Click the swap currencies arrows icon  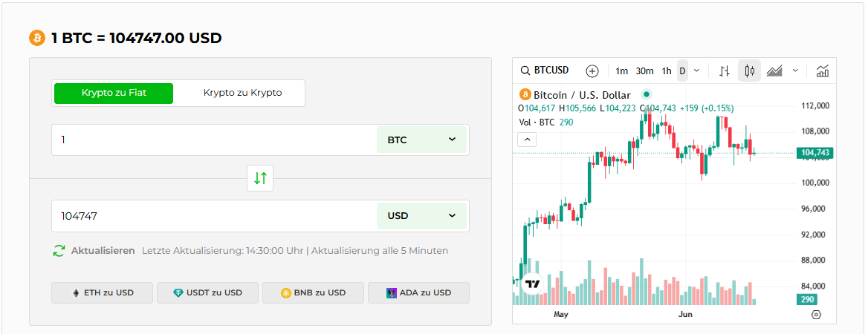(260, 178)
